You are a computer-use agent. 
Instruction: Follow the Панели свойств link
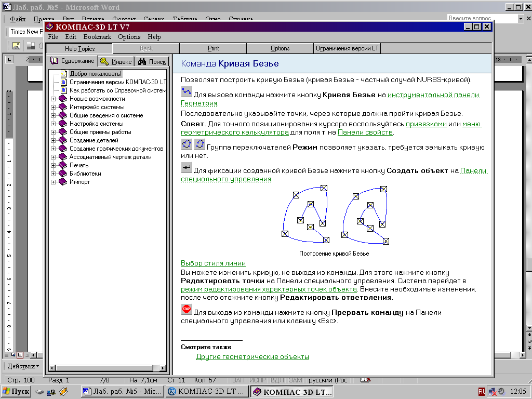coord(365,132)
